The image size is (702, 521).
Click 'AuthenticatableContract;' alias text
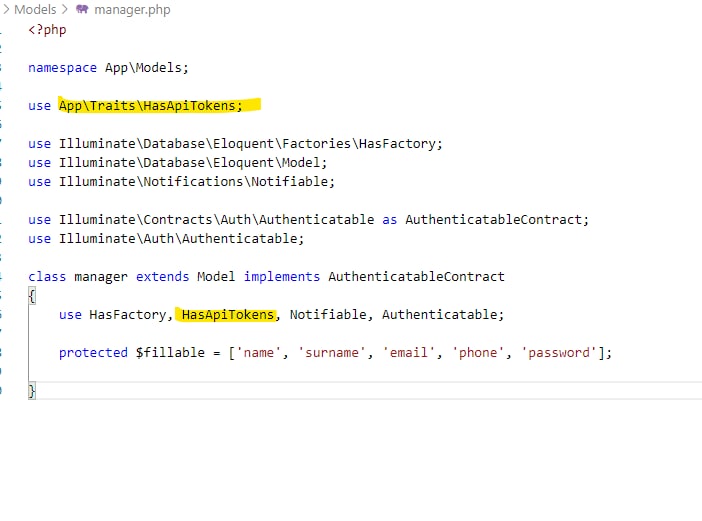(x=497, y=220)
